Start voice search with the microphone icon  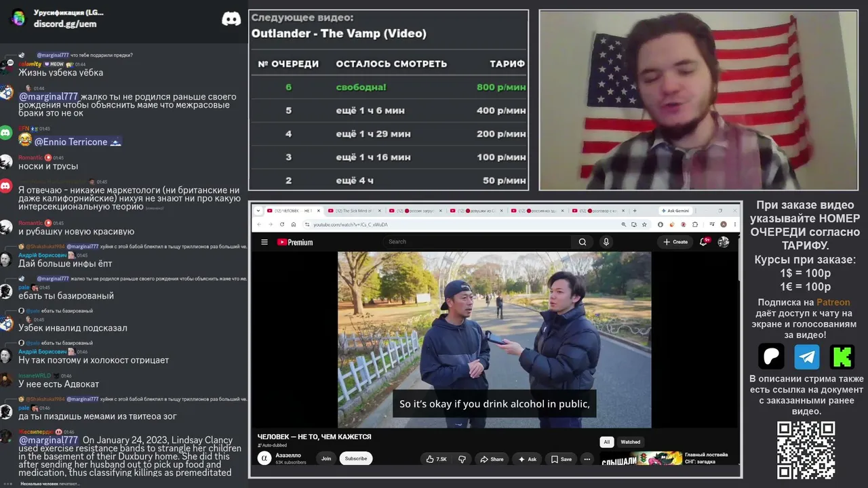click(606, 242)
